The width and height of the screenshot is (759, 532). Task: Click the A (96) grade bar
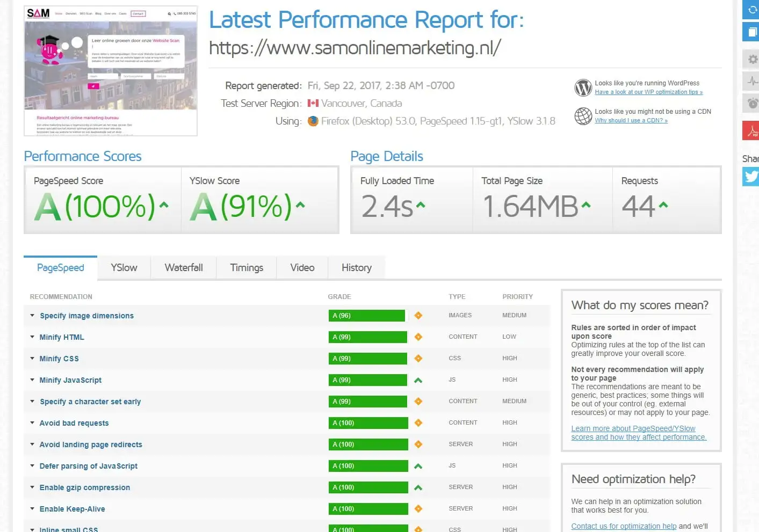pos(367,316)
